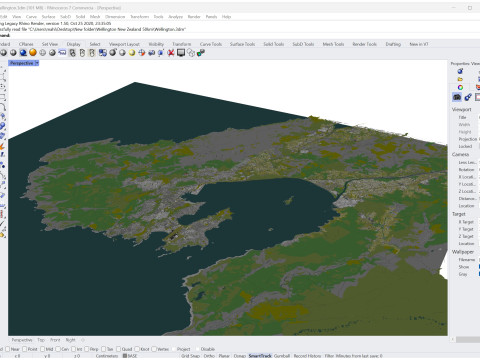Click the light gray sphere after sparkle icon
The height and width of the screenshot is (360, 480).
coord(122,53)
